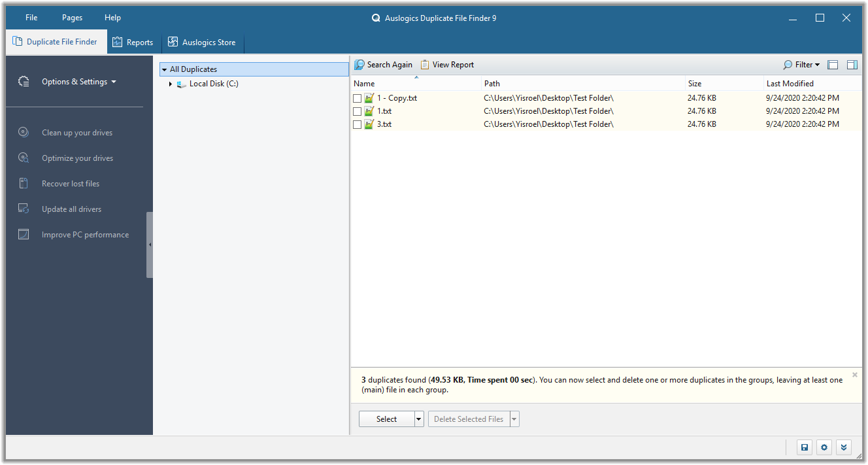Click the double chevron down icon
Image resolution: width=868 pixels, height=465 pixels.
[x=844, y=447]
